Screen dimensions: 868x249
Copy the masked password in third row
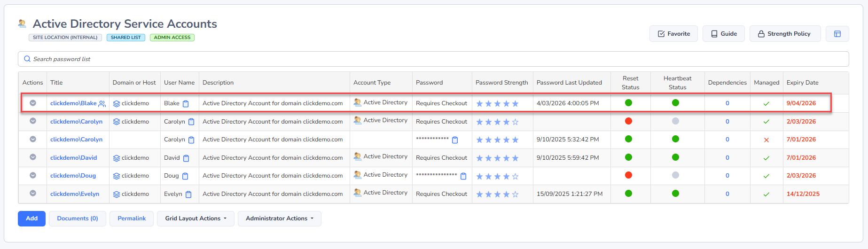(x=455, y=140)
